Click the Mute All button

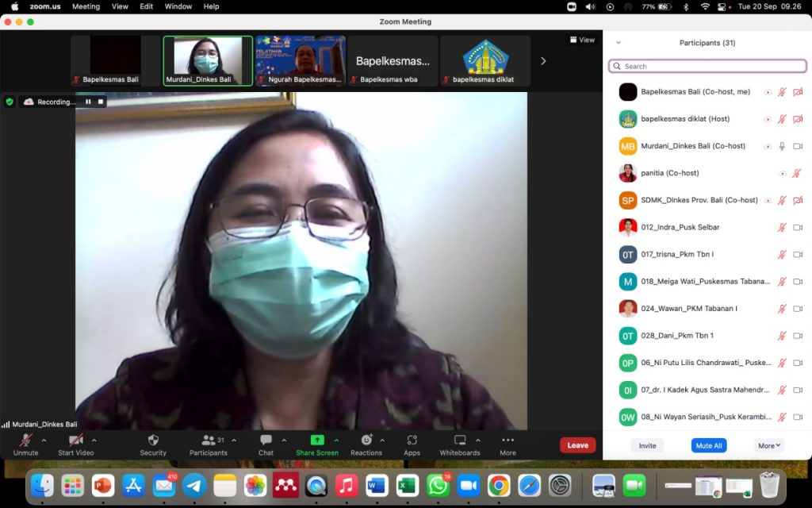(709, 445)
